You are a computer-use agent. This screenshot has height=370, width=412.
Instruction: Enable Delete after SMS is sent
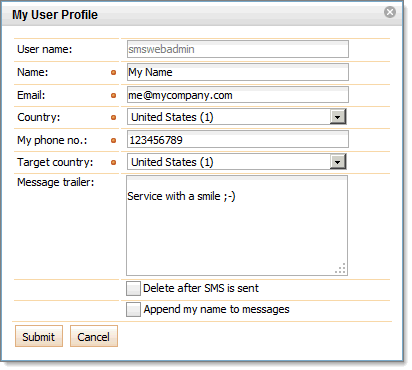(133, 288)
